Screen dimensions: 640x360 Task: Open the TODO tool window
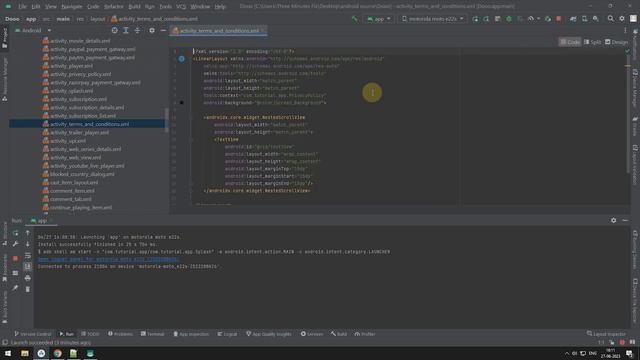(90, 334)
